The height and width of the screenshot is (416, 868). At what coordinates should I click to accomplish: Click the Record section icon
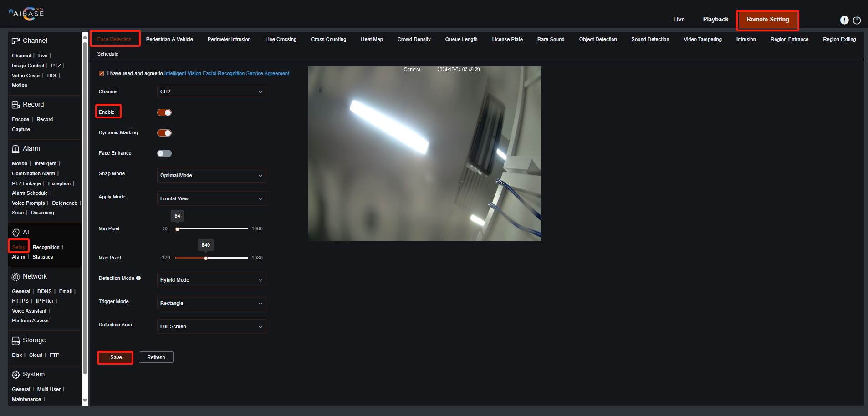coord(15,105)
